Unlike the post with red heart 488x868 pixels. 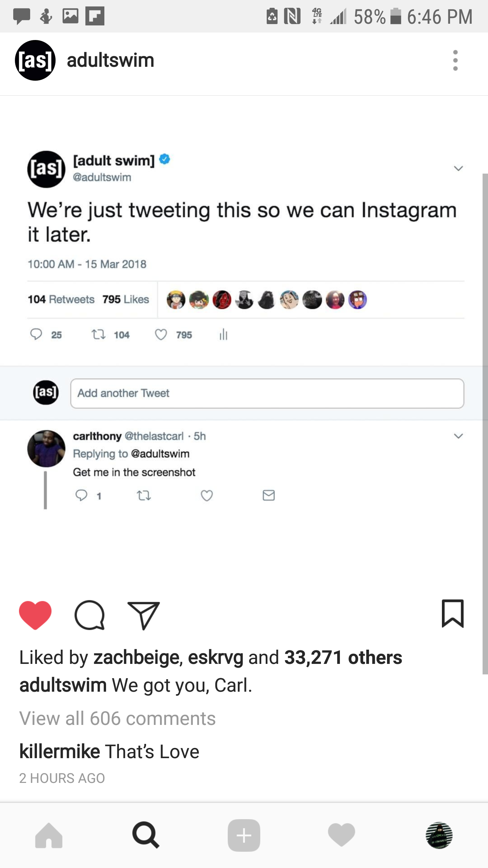[x=35, y=615]
